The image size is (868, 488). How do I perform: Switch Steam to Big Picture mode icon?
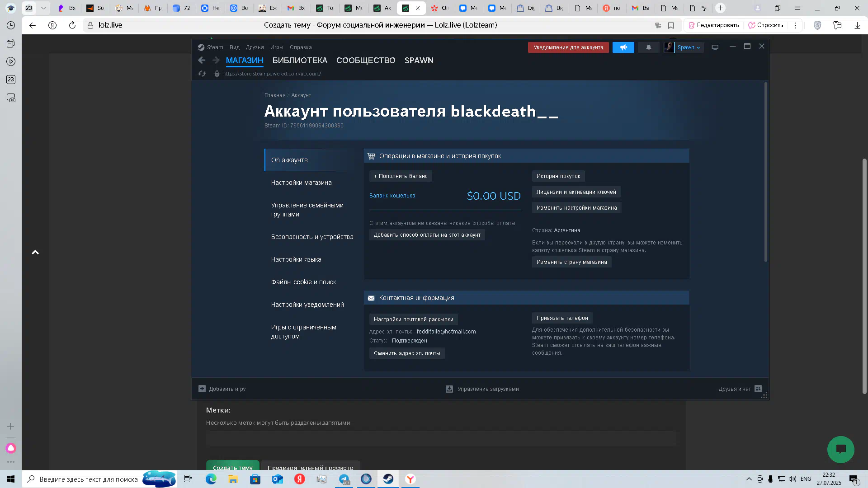coord(715,47)
